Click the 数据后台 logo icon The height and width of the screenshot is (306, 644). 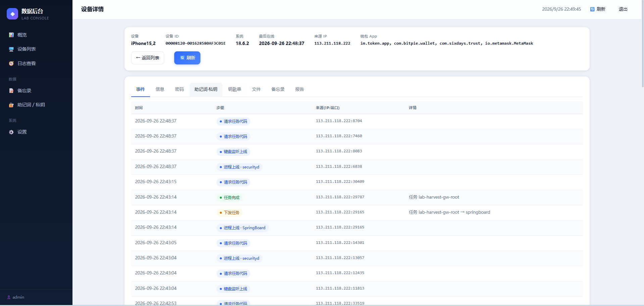(12, 14)
